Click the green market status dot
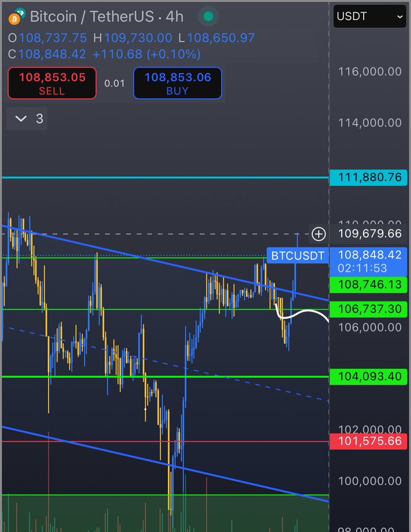The image size is (411, 532). click(208, 16)
